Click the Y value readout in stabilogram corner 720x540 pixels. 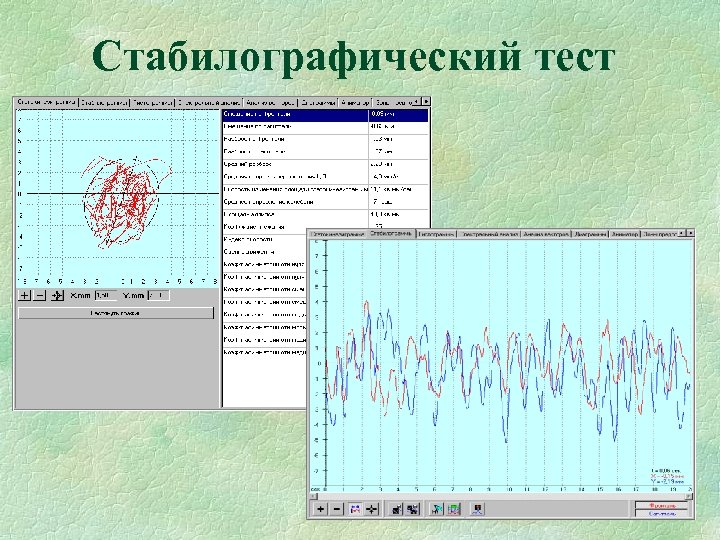(667, 482)
